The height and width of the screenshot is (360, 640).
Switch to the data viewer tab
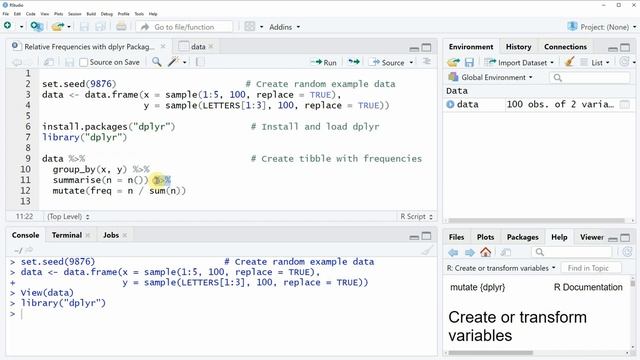(x=198, y=47)
